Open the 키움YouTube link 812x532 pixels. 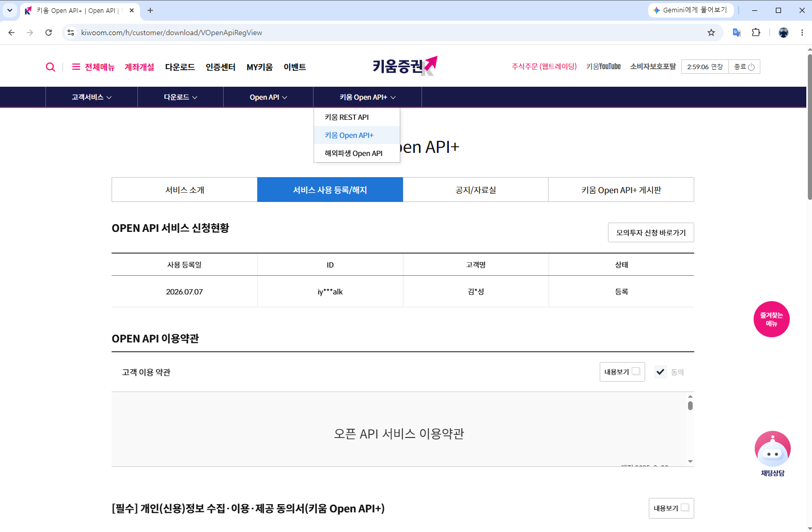point(603,67)
